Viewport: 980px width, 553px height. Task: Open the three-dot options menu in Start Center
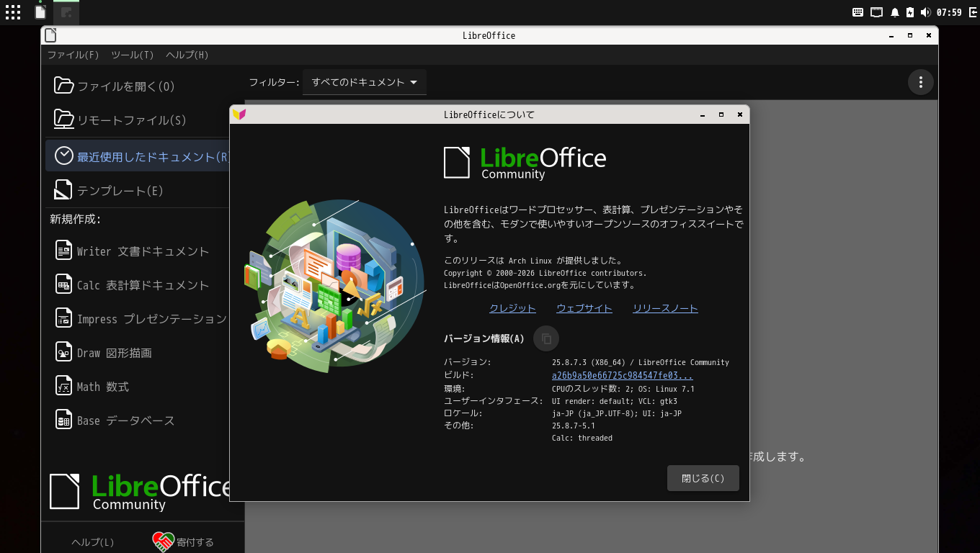tap(920, 82)
